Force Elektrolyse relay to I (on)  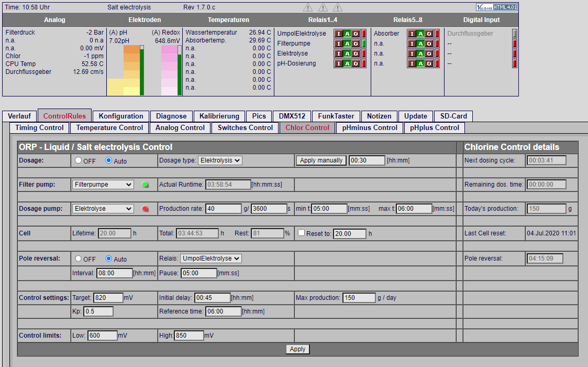pos(339,53)
